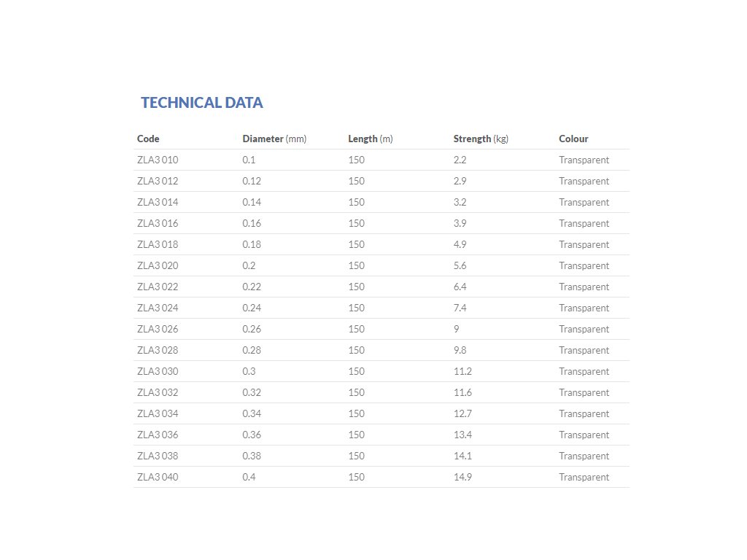Screen dimensions: 747x560
Task: Click the 0.28 diameter cell
Action: [252, 350]
